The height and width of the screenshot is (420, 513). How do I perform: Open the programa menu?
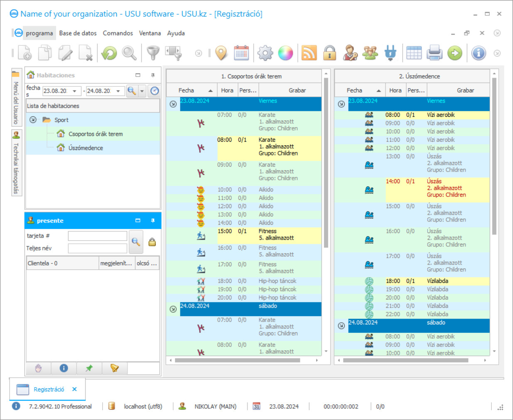point(39,33)
